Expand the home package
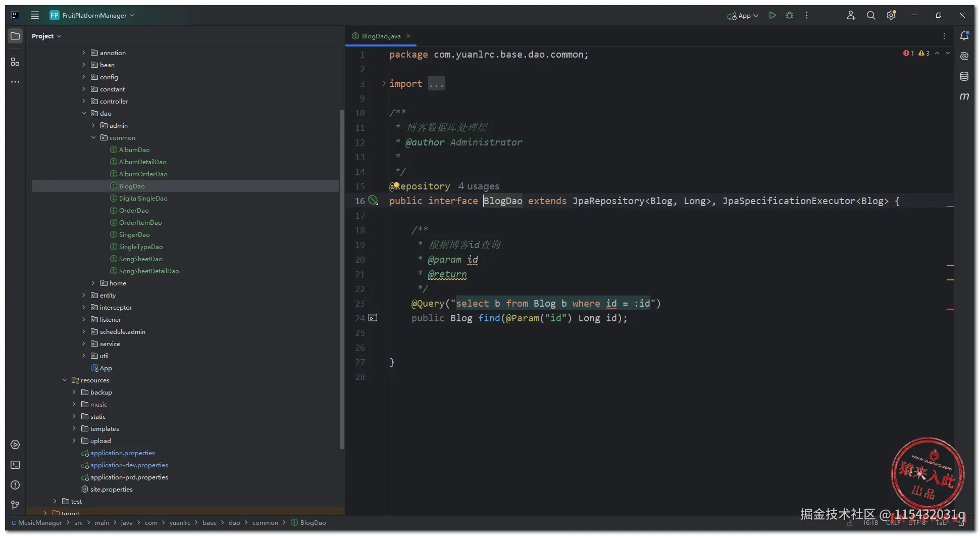The width and height of the screenshot is (980, 536). [93, 283]
